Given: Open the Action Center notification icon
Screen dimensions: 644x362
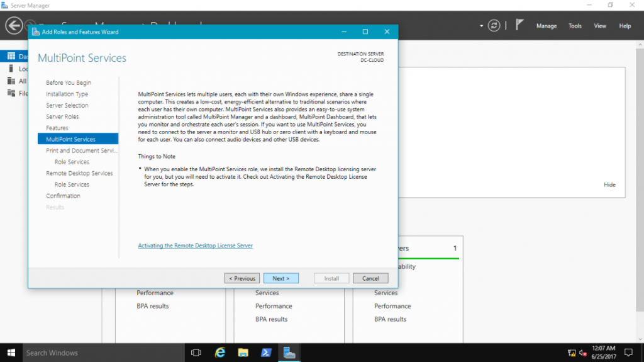Looking at the screenshot, I should 628,353.
